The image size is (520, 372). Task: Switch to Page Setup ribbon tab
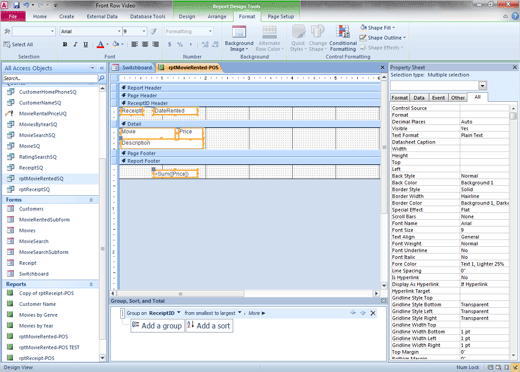point(281,16)
